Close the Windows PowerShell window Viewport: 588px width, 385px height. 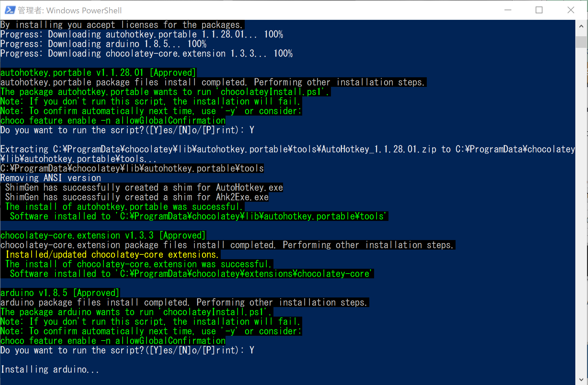[x=571, y=10]
